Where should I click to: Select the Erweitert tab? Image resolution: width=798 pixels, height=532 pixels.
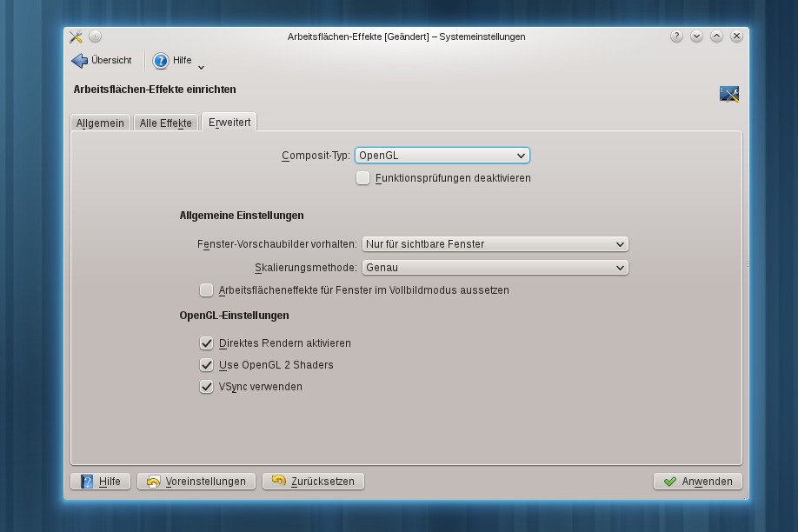(229, 123)
